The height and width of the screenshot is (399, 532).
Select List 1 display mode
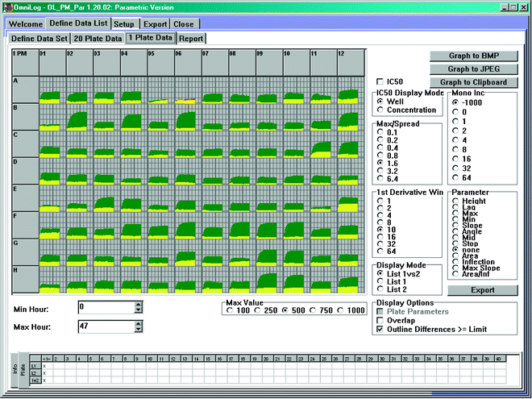click(x=380, y=281)
